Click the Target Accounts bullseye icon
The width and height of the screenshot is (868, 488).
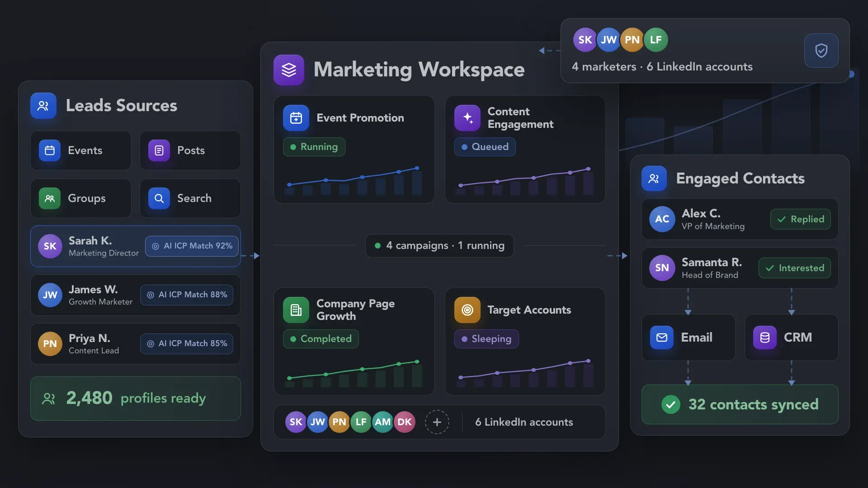(x=467, y=310)
